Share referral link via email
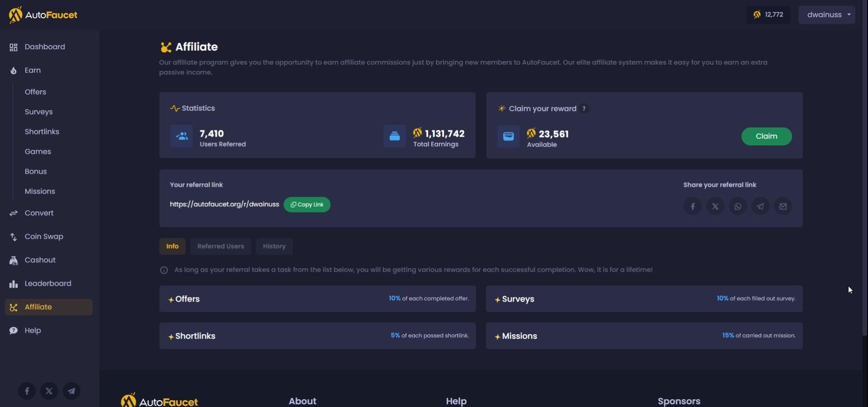This screenshot has height=407, width=868. 783,206
